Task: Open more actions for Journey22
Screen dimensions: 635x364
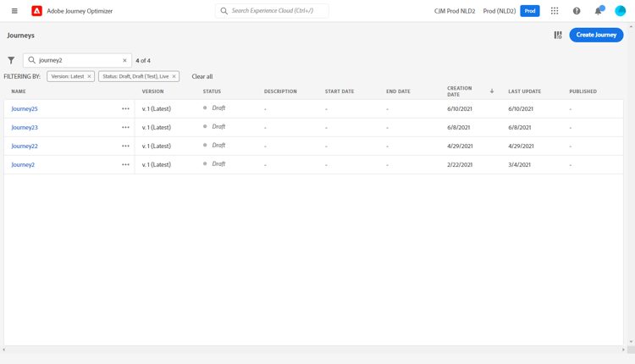Action: [x=125, y=146]
